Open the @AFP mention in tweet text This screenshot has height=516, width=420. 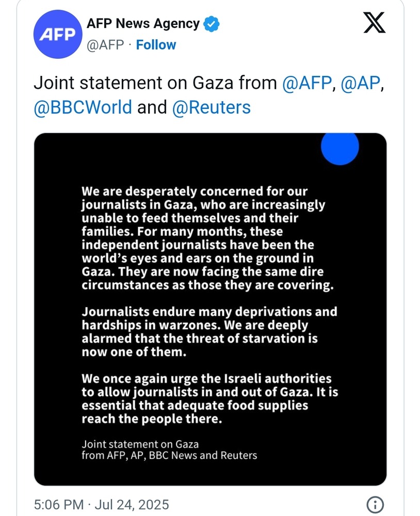307,83
